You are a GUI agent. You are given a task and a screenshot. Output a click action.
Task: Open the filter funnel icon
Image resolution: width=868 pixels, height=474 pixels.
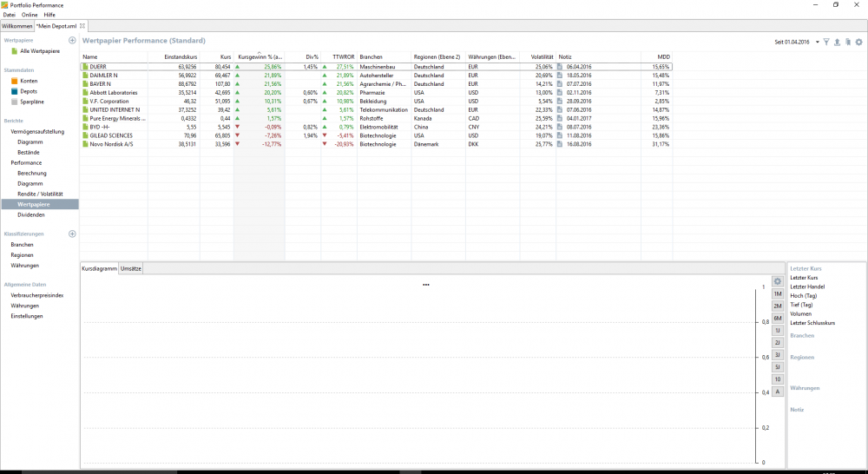pyautogui.click(x=826, y=42)
